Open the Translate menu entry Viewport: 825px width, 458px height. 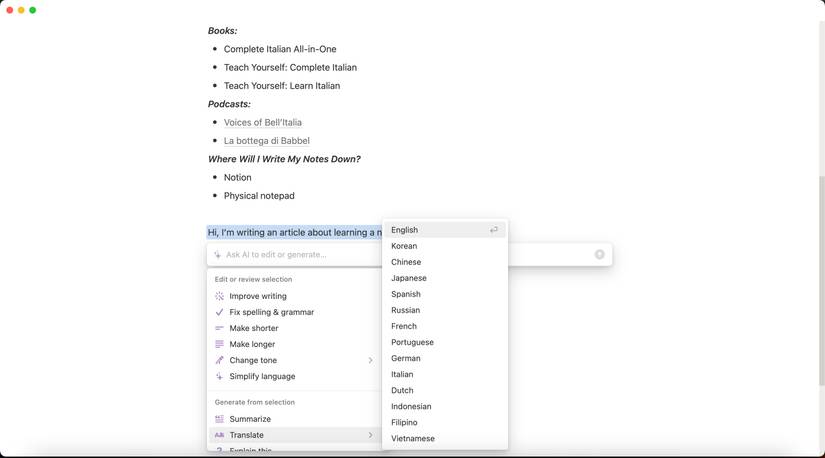[x=295, y=435]
